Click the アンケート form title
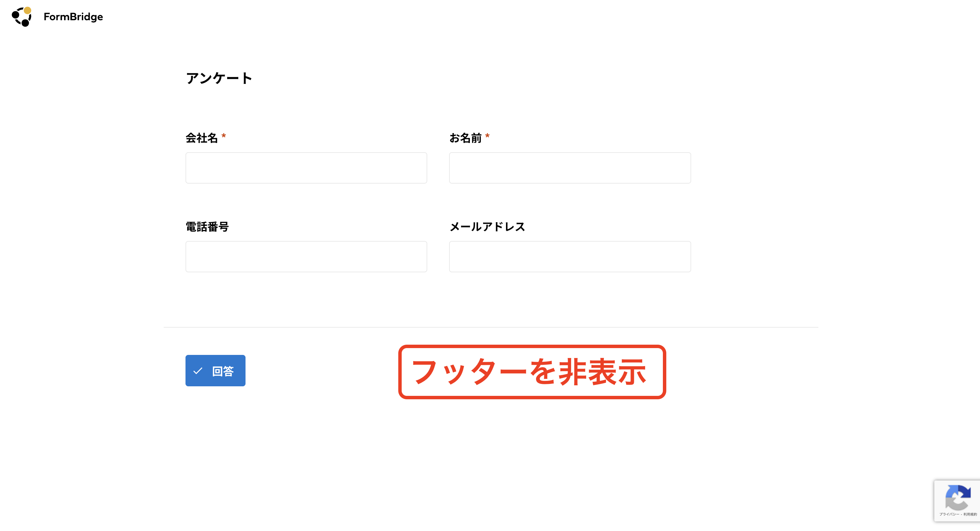980x531 pixels. (x=219, y=78)
